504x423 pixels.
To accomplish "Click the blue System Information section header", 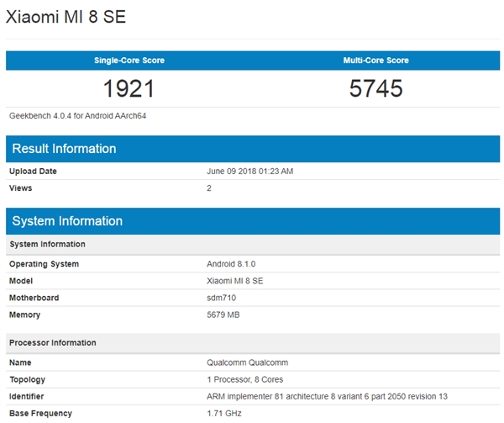I will point(66,221).
